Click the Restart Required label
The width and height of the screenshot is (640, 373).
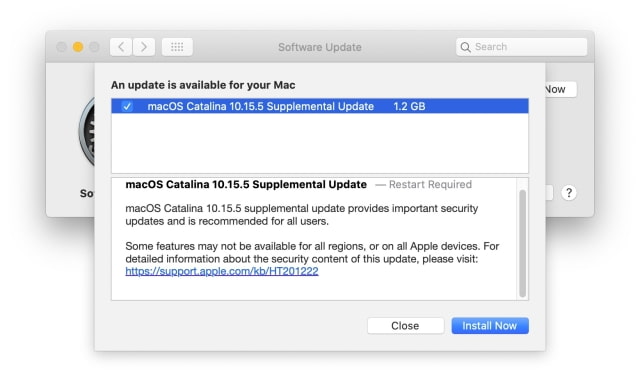pyautogui.click(x=430, y=185)
